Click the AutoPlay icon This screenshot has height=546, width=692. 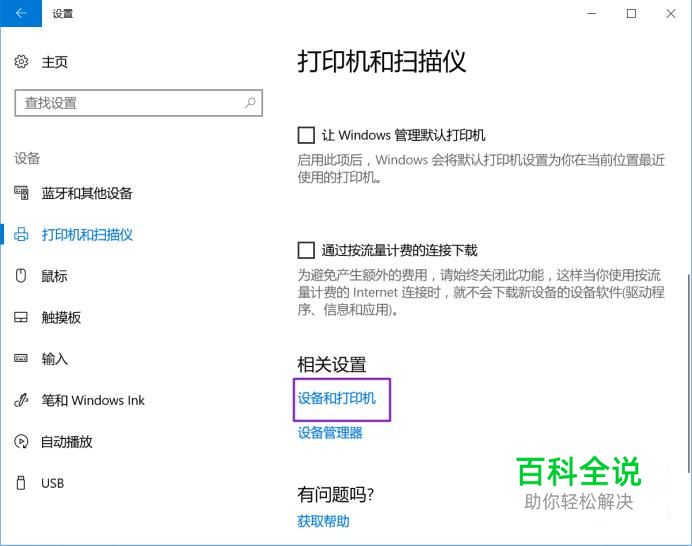(x=21, y=441)
